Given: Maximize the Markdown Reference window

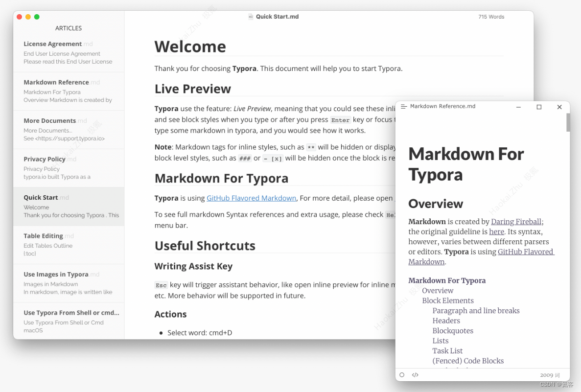Looking at the screenshot, I should [539, 107].
